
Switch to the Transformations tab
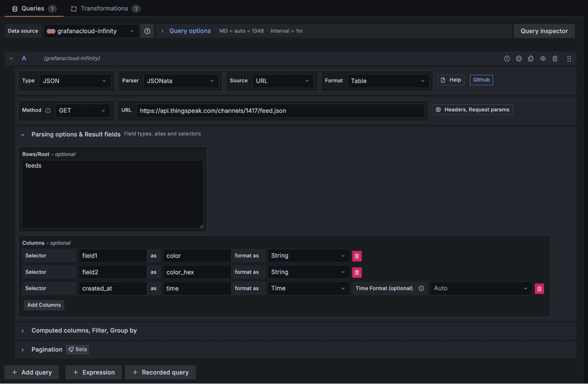(104, 8)
